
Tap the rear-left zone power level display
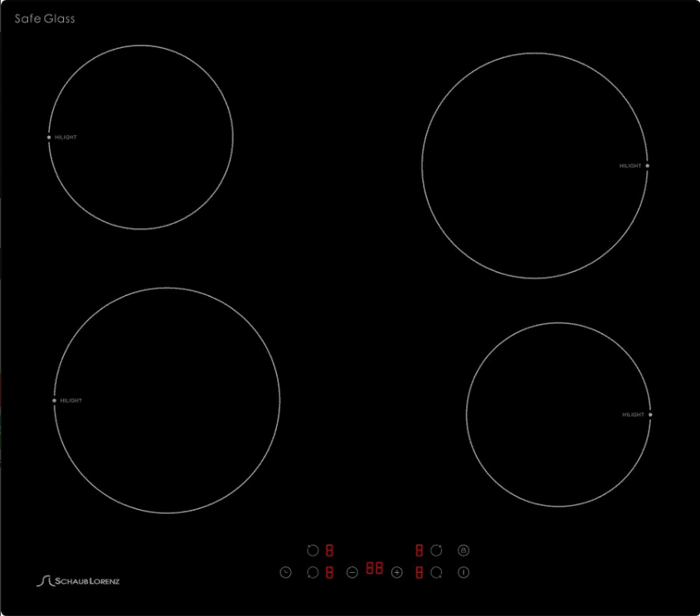pos(329,551)
